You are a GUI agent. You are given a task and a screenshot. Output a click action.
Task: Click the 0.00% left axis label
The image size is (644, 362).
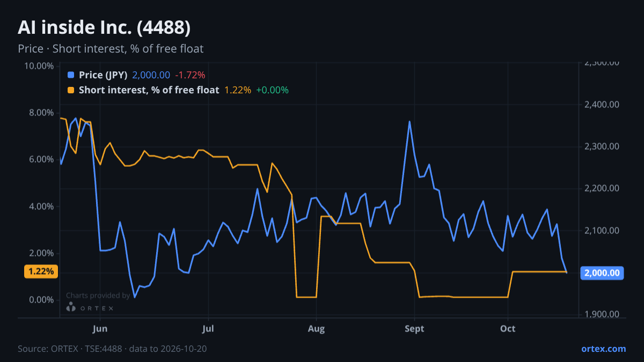[41, 300]
